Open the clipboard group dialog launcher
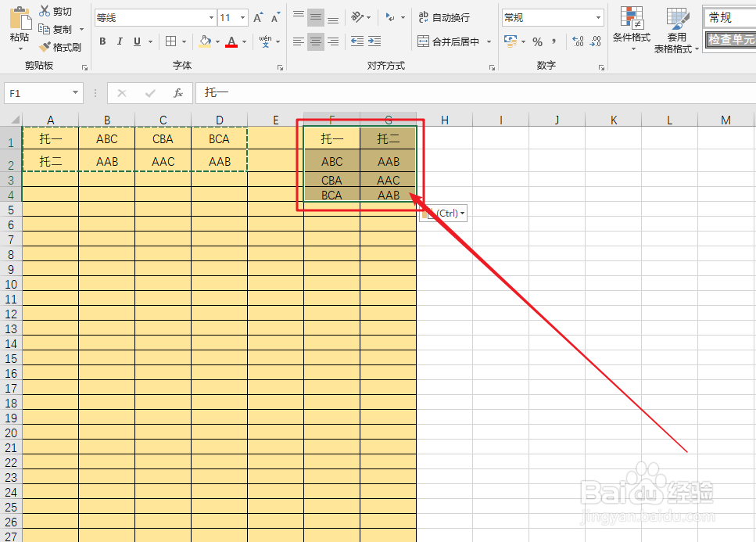 [x=85, y=67]
